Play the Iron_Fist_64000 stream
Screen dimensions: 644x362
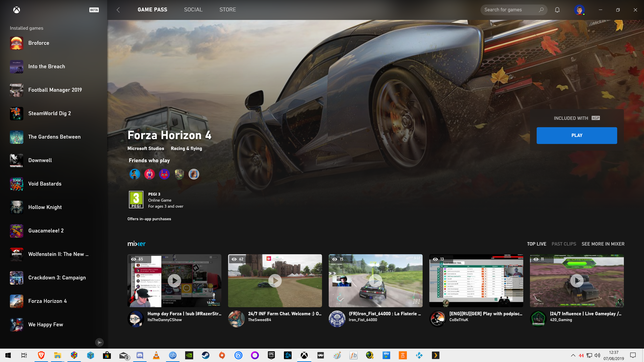[375, 281]
